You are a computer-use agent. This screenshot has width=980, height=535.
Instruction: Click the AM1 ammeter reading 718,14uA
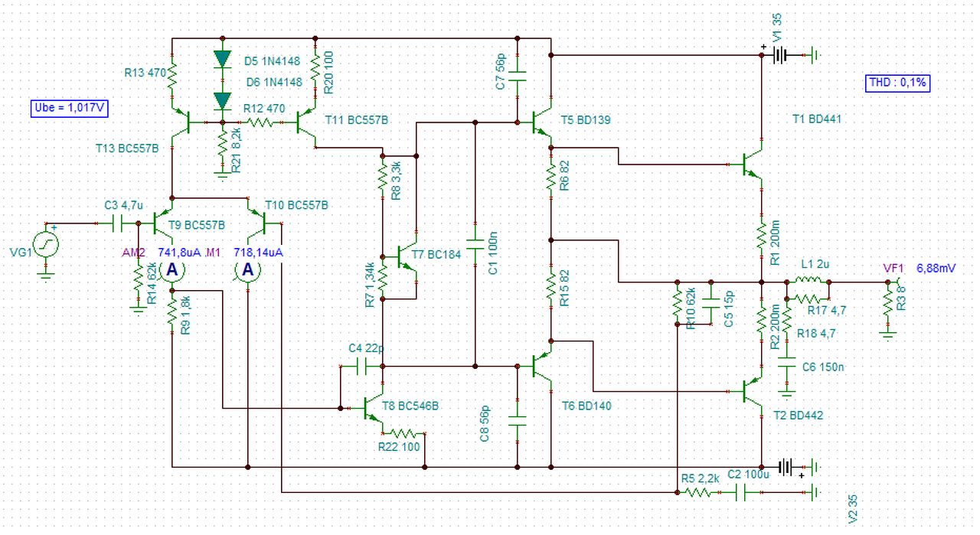259,251
